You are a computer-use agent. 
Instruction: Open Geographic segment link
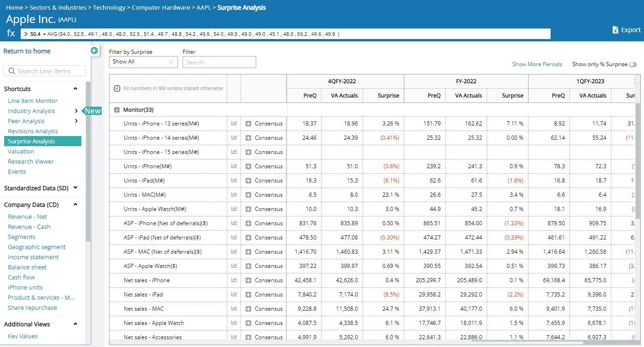click(x=37, y=247)
